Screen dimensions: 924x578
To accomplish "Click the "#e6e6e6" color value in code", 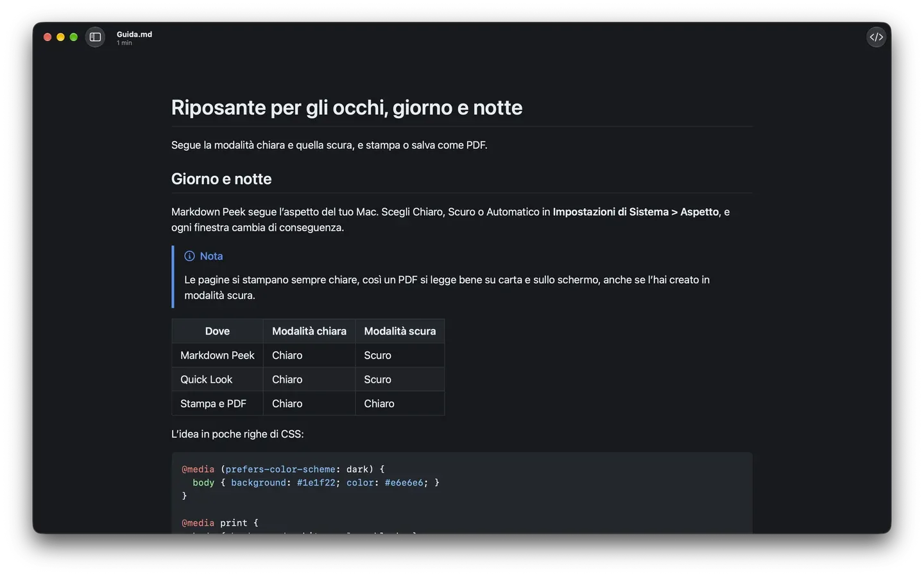I will point(404,483).
